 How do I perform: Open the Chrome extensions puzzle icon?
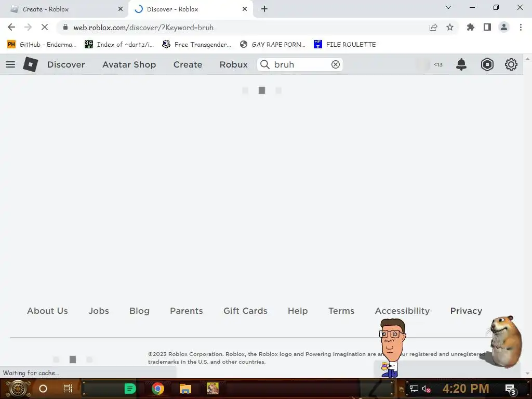pyautogui.click(x=470, y=27)
